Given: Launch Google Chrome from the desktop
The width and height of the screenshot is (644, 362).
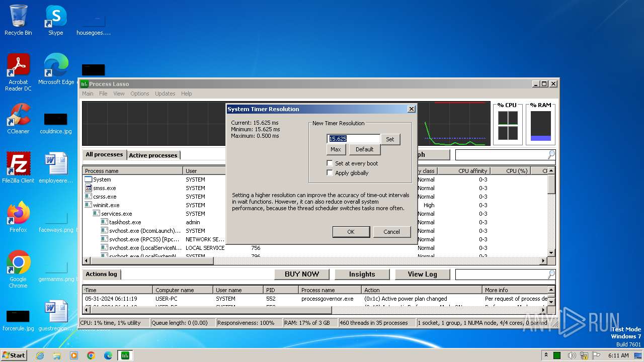Looking at the screenshot, I should pos(18,269).
